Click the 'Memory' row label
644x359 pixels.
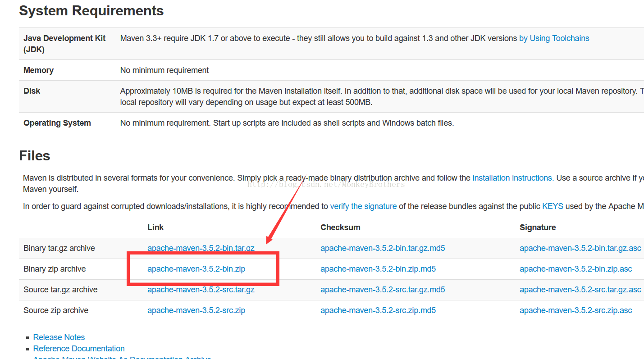coord(38,70)
